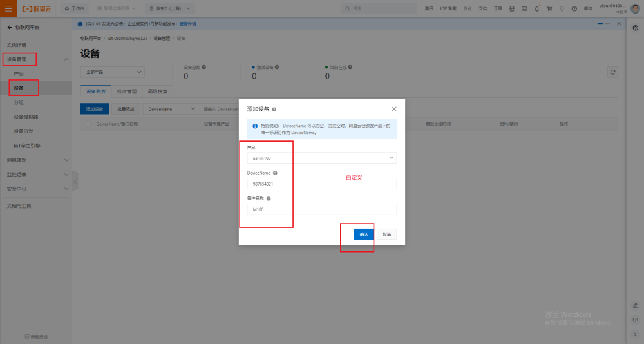Open the 产品 usr-m100 dropdown
This screenshot has height=344, width=644.
[321, 158]
